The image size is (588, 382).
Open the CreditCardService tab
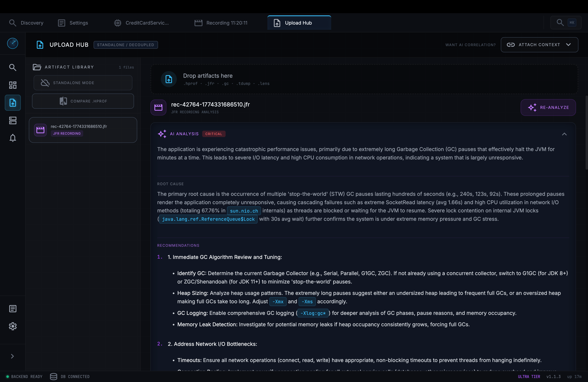click(142, 23)
